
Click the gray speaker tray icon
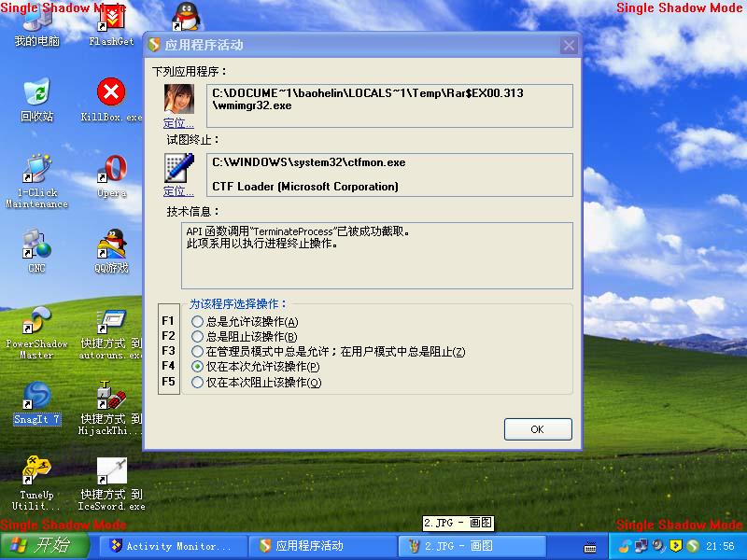click(659, 546)
